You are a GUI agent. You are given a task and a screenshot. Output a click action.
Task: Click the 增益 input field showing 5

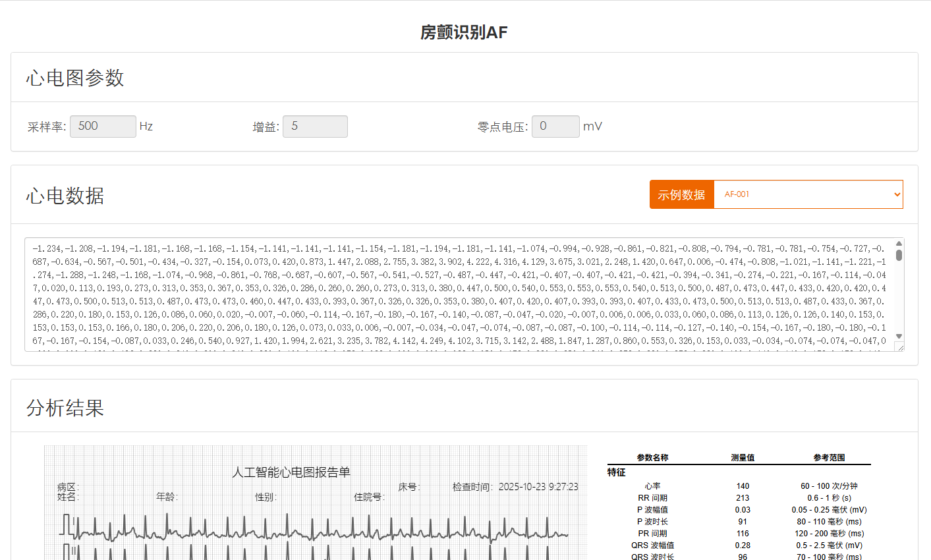pos(315,126)
